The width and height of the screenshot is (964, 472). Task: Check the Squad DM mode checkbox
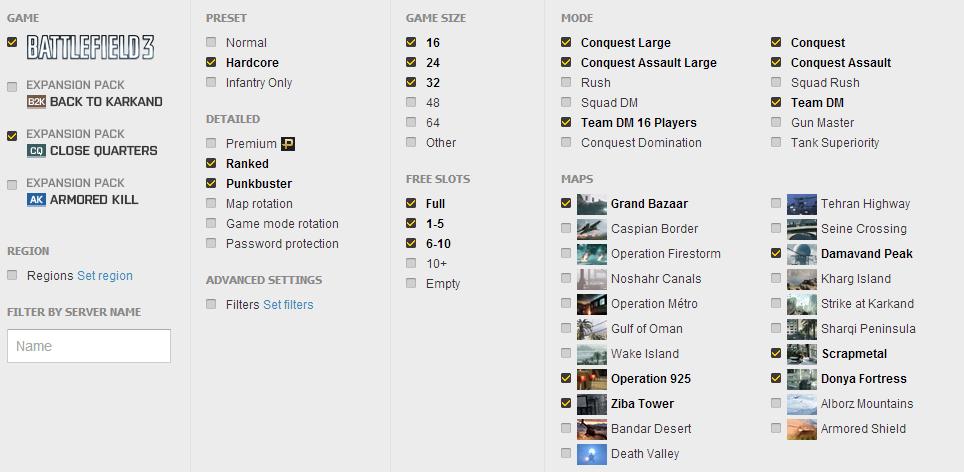(x=566, y=102)
